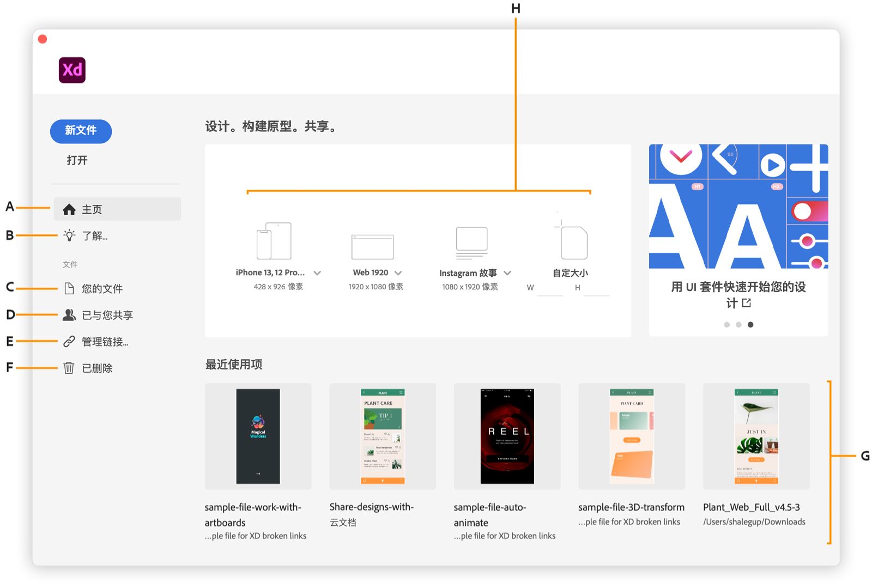The width and height of the screenshot is (872, 588).
Task: Click the sample-file-work-with-artboards file name
Action: pos(253,515)
